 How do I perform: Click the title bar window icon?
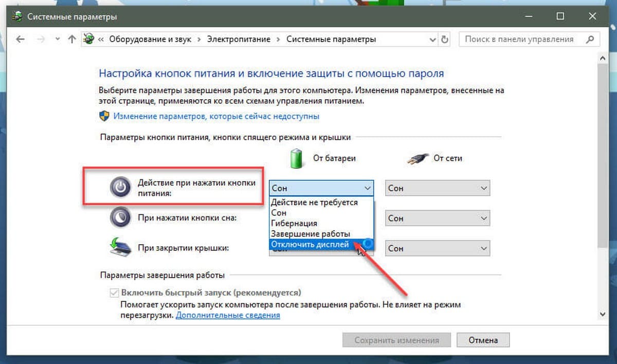(18, 16)
